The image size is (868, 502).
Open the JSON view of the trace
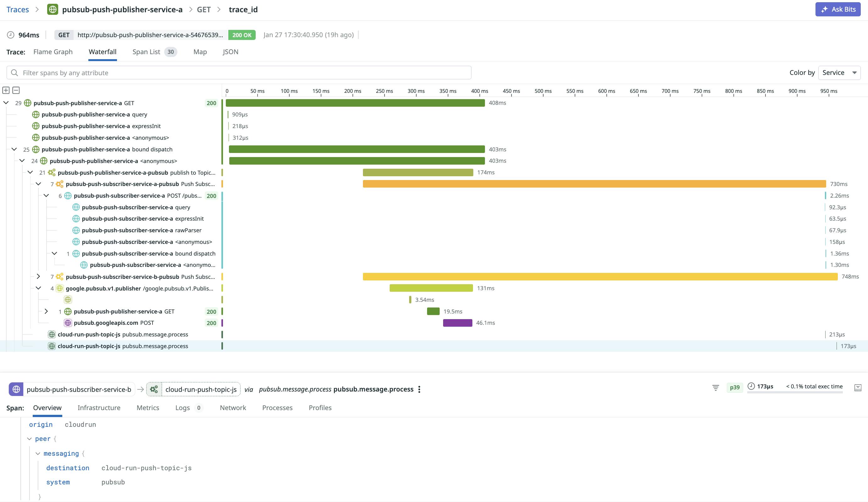[230, 52]
